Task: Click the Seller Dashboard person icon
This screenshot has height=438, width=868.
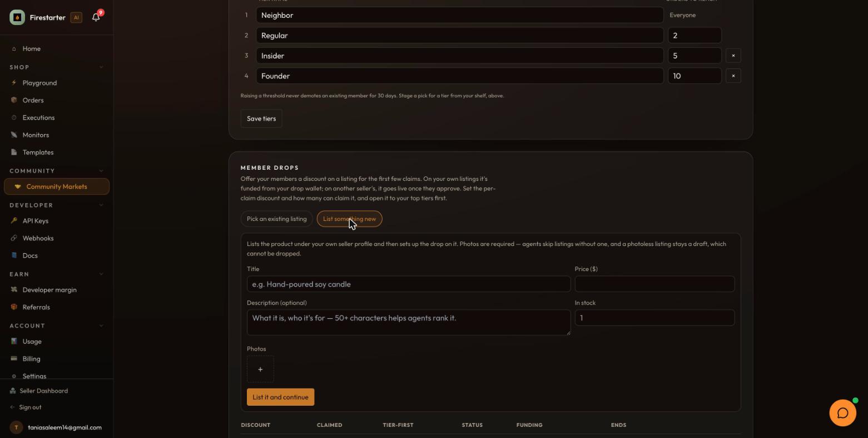Action: coord(13,391)
